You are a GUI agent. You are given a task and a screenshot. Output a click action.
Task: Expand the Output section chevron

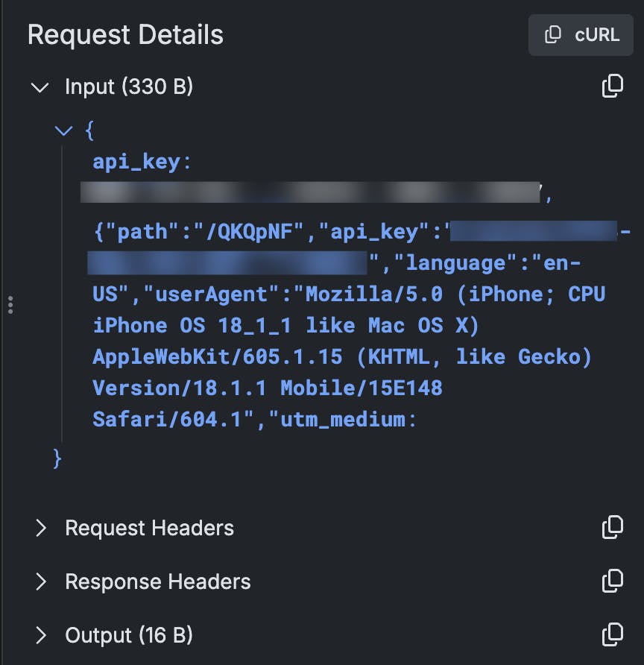click(41, 635)
